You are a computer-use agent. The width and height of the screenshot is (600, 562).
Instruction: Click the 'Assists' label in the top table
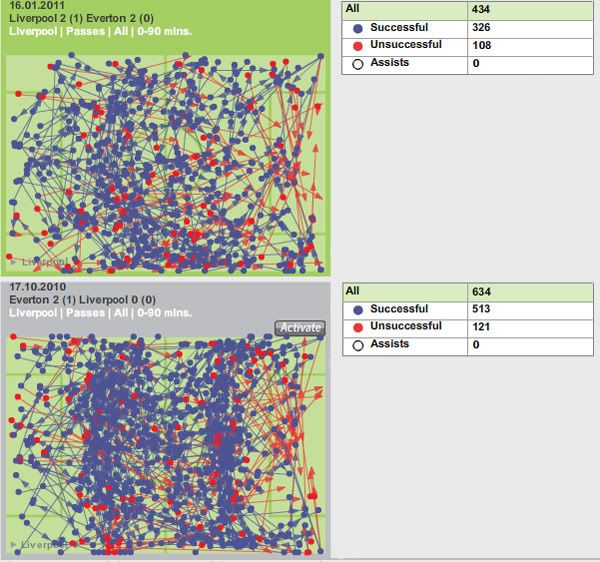coord(390,62)
